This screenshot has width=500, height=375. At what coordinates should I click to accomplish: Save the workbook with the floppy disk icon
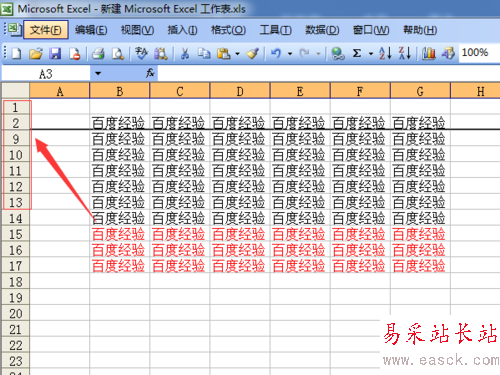(55, 53)
